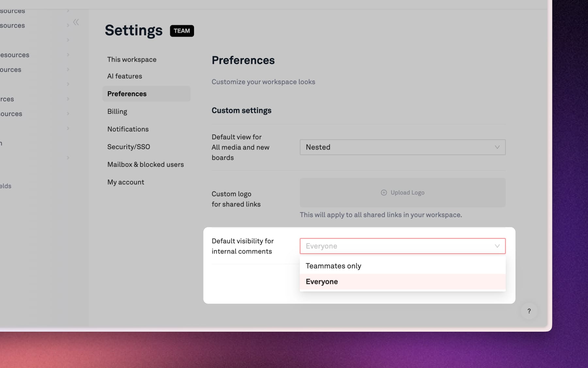Open the internal comments visibility dropdown

pos(402,246)
